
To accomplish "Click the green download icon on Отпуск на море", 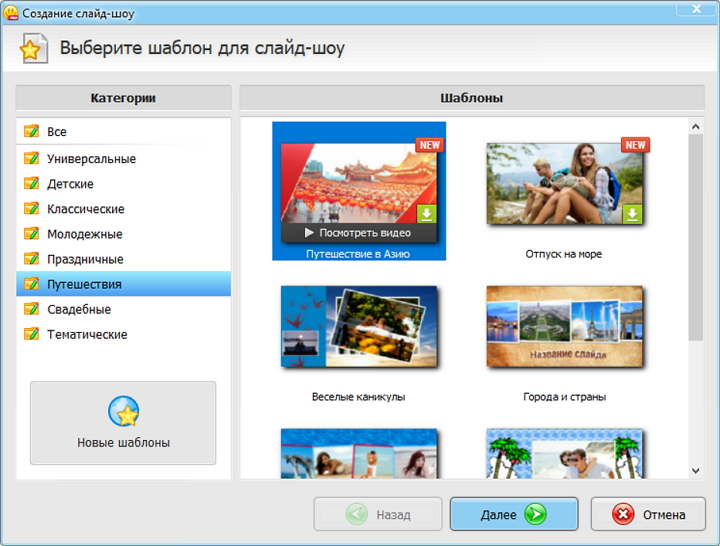I will (x=632, y=214).
